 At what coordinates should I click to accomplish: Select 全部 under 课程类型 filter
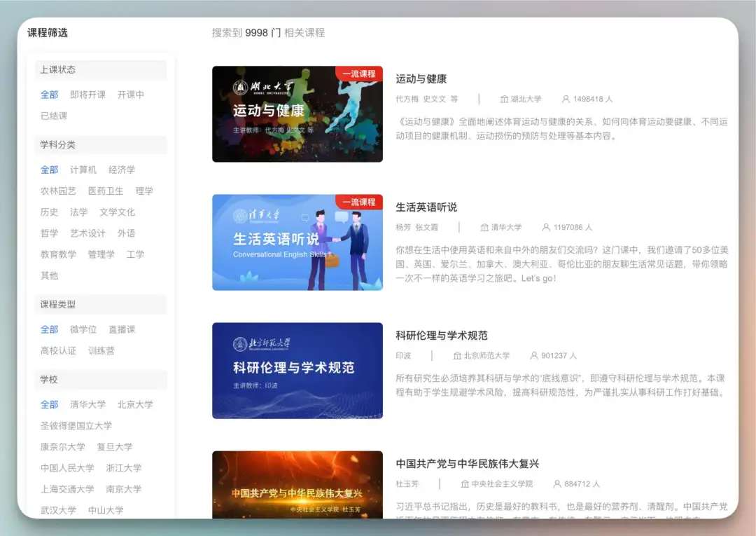click(49, 330)
